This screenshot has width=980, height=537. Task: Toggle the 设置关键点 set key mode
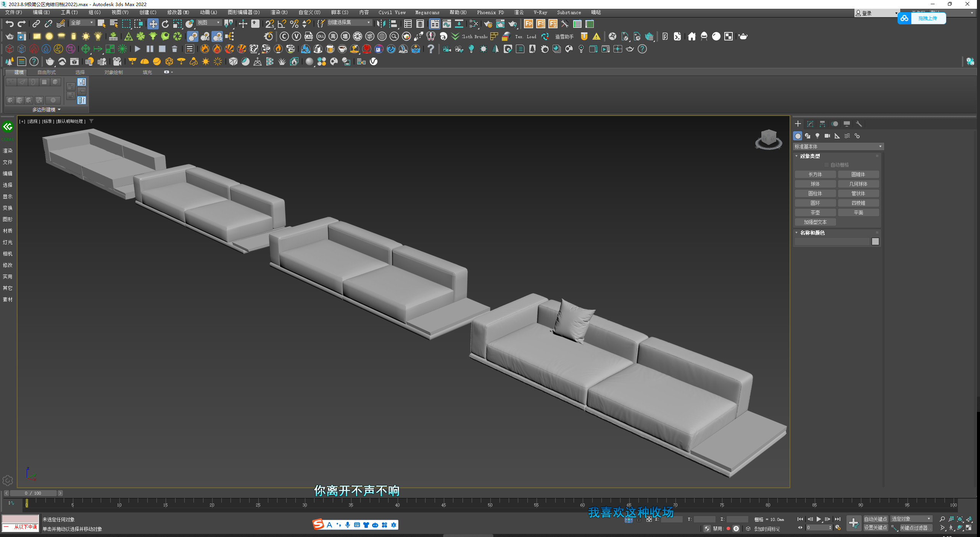click(875, 528)
